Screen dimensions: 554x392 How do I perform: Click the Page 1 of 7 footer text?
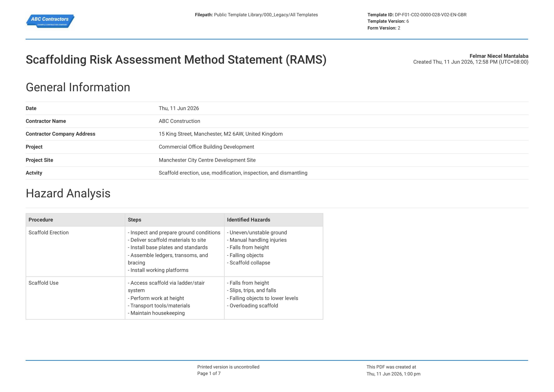click(x=209, y=373)
